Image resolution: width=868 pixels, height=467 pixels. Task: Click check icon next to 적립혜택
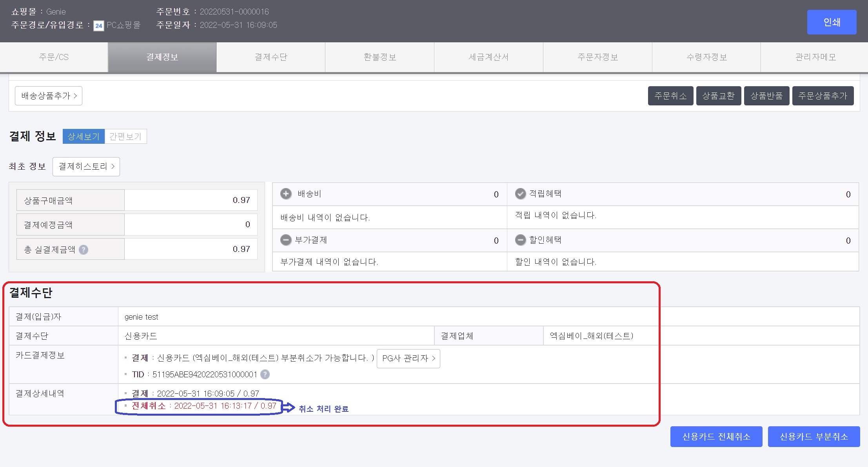[520, 194]
